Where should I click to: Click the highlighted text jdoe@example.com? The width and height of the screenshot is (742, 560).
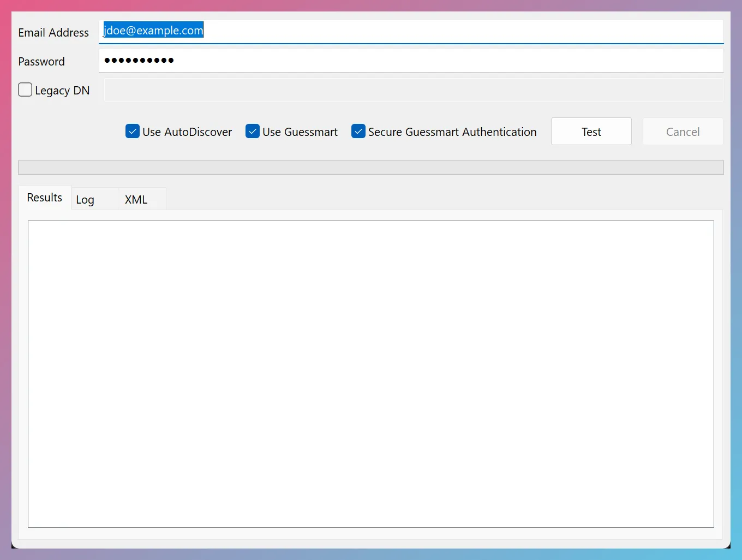tap(153, 30)
